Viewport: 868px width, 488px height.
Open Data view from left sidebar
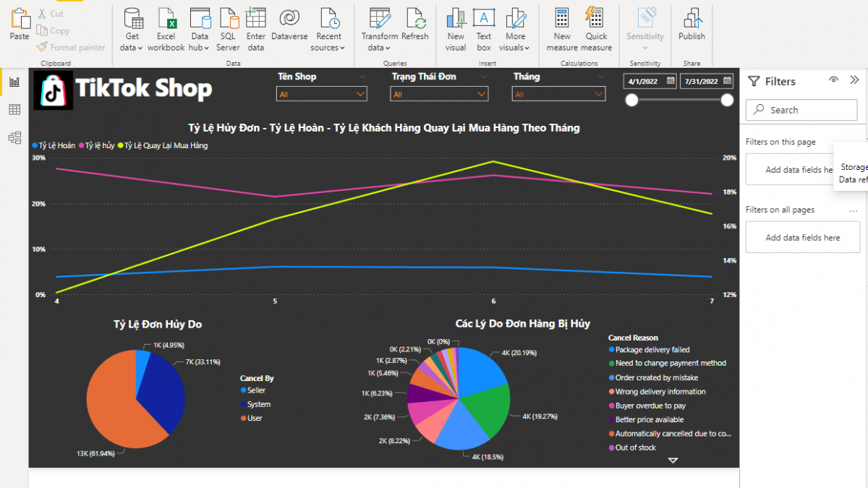coord(14,110)
